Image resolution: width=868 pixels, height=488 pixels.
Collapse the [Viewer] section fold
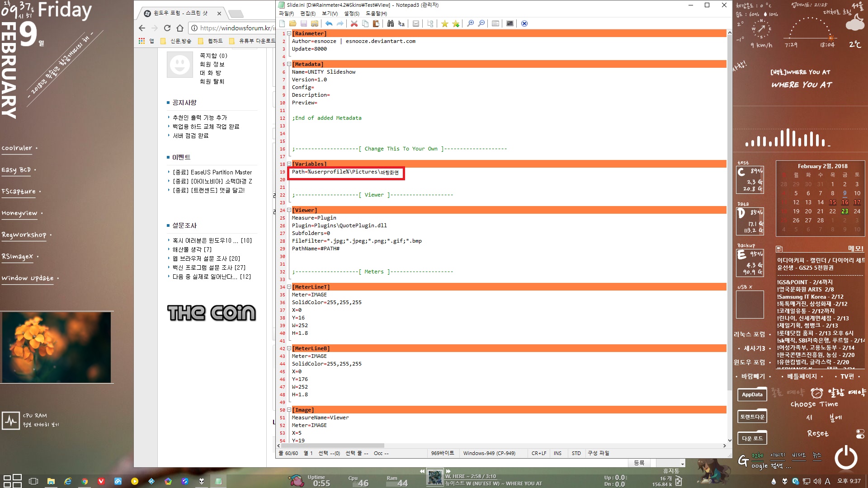(x=289, y=210)
